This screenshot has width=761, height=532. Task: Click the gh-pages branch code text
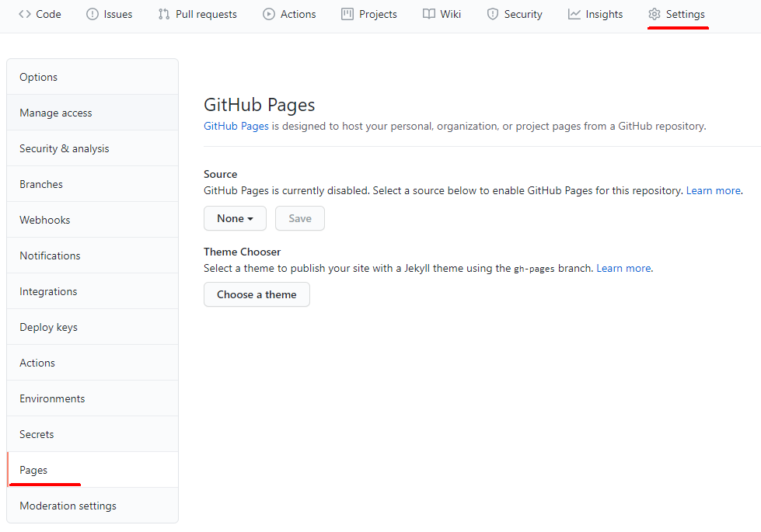tap(534, 269)
